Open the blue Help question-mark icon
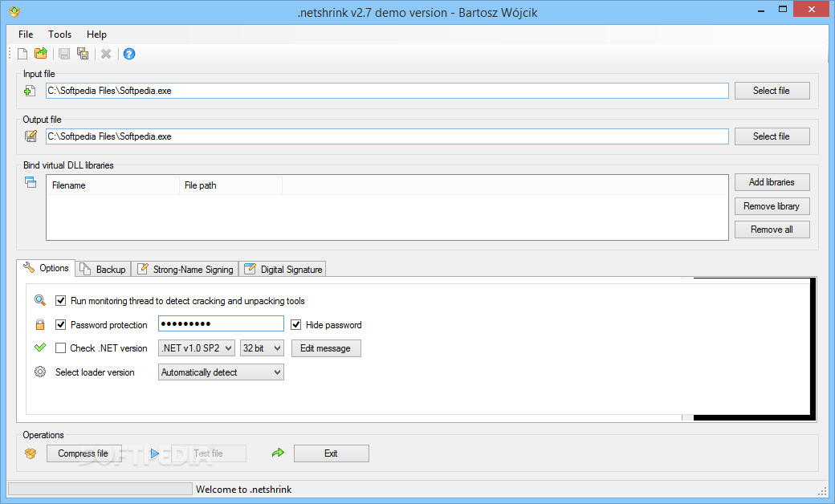Viewport: 835px width, 504px height. coord(129,54)
